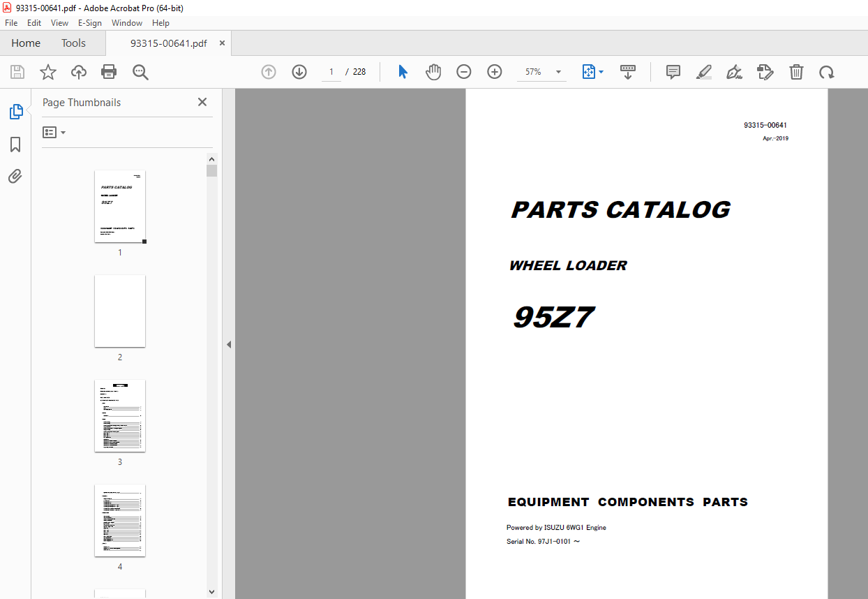
Task: Open the File menu
Action: pos(11,22)
